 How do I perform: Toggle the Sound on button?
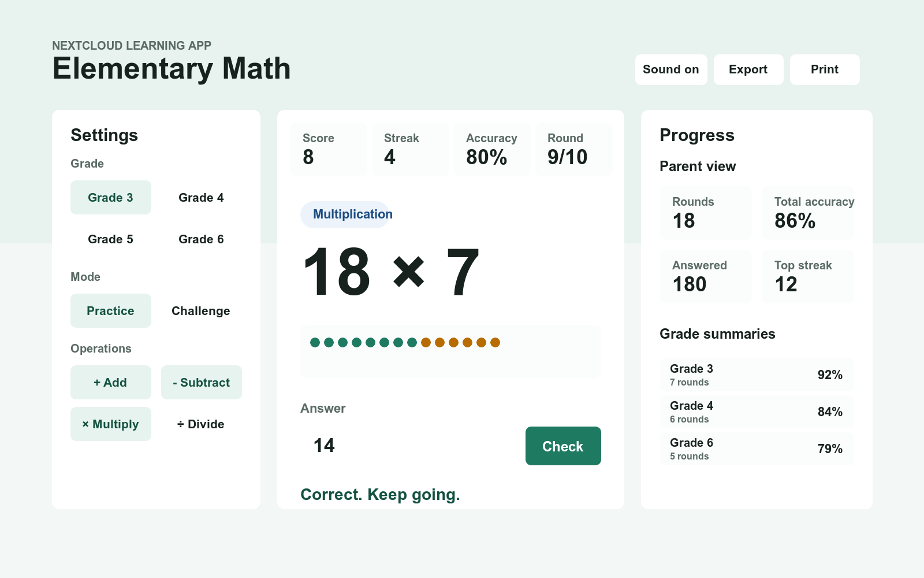pos(671,69)
